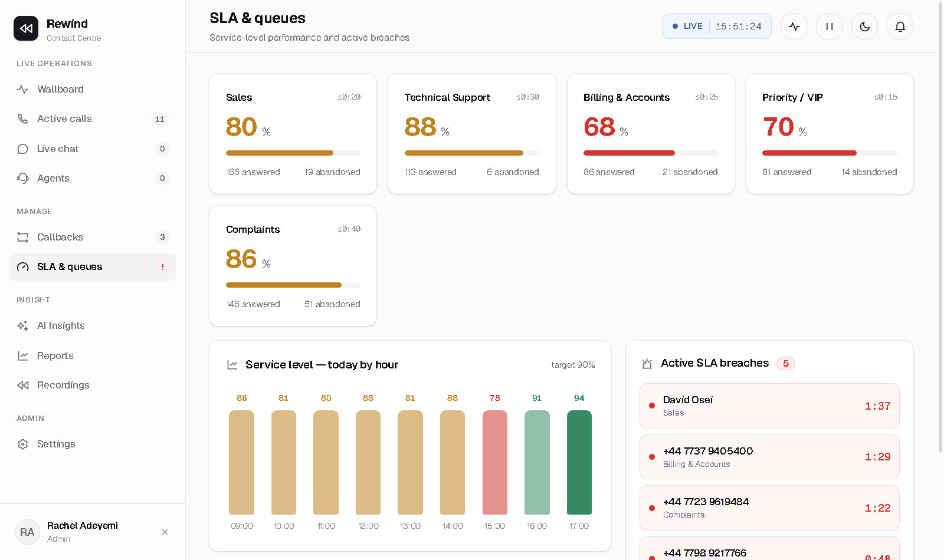
Task: Pause live updates with the pause button
Action: (x=830, y=27)
